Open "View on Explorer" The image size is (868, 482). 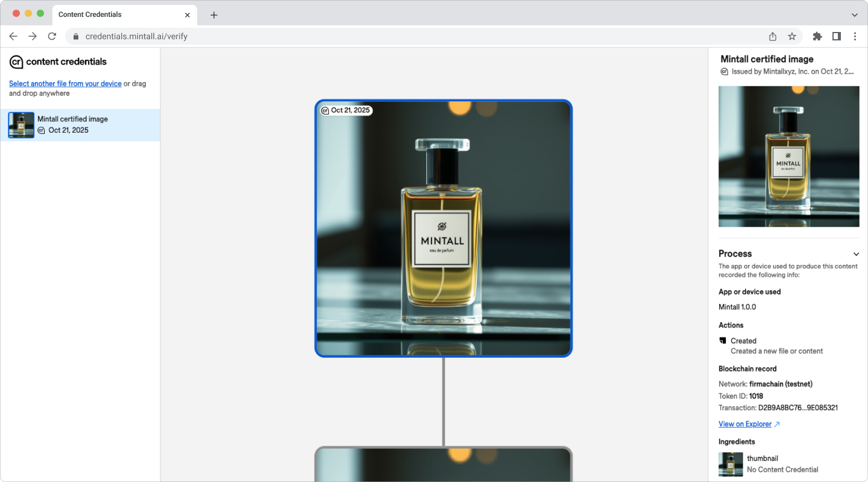(745, 423)
